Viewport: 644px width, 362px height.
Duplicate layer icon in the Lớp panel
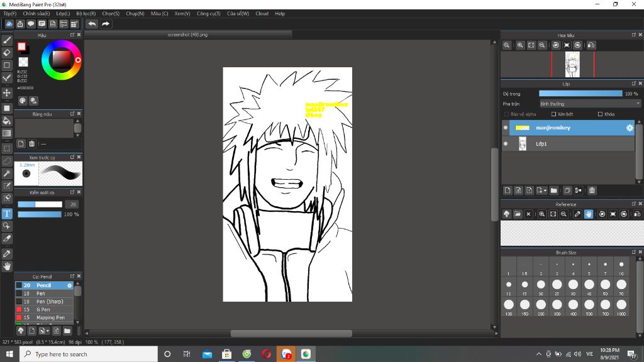coord(567,190)
